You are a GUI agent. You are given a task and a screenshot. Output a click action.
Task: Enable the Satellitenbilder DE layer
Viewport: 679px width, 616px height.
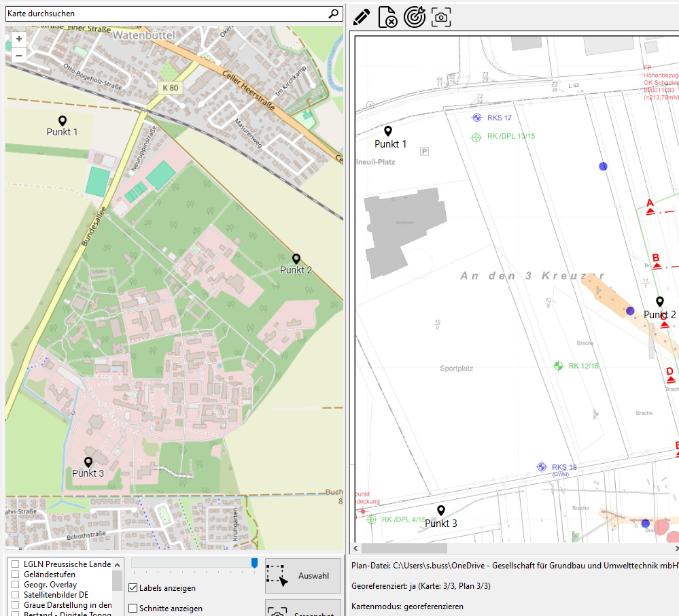tap(15, 594)
